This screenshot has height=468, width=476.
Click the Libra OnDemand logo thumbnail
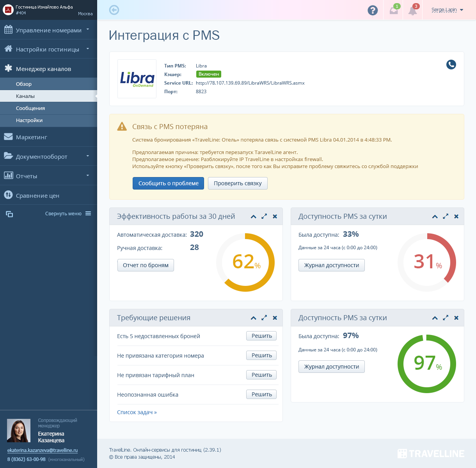137,79
